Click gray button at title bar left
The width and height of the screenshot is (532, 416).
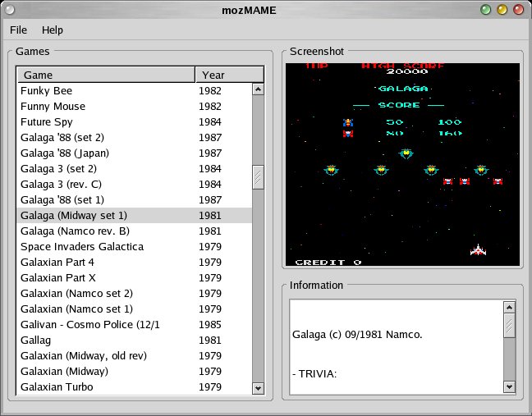tap(10, 10)
